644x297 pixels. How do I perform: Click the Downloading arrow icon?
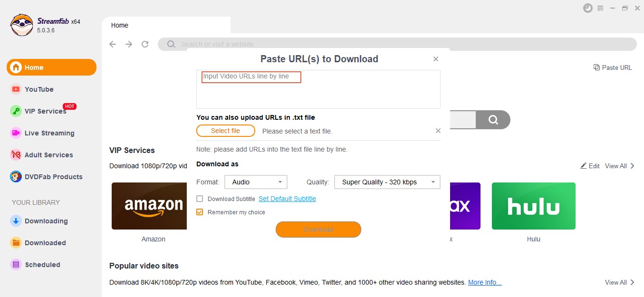point(16,221)
